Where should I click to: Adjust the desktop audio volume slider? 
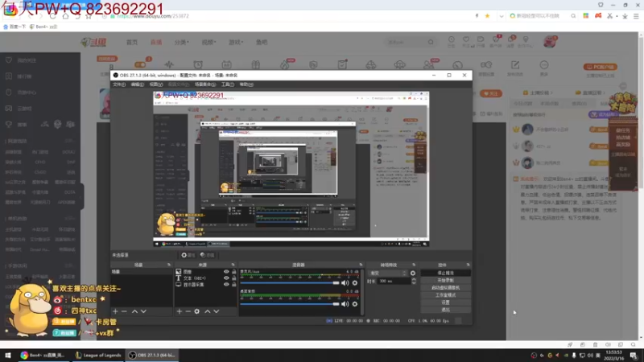tap(290, 304)
